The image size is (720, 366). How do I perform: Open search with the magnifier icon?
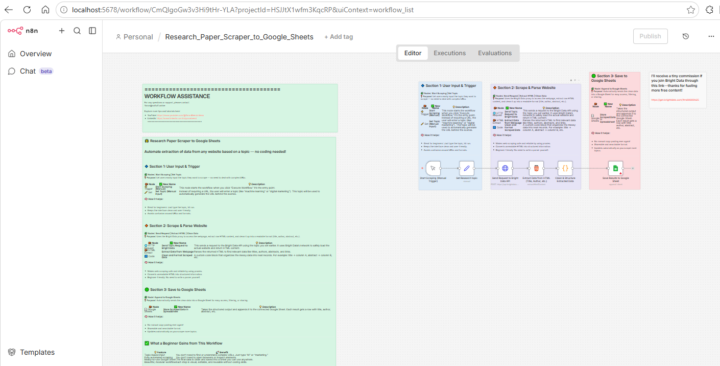pos(77,31)
